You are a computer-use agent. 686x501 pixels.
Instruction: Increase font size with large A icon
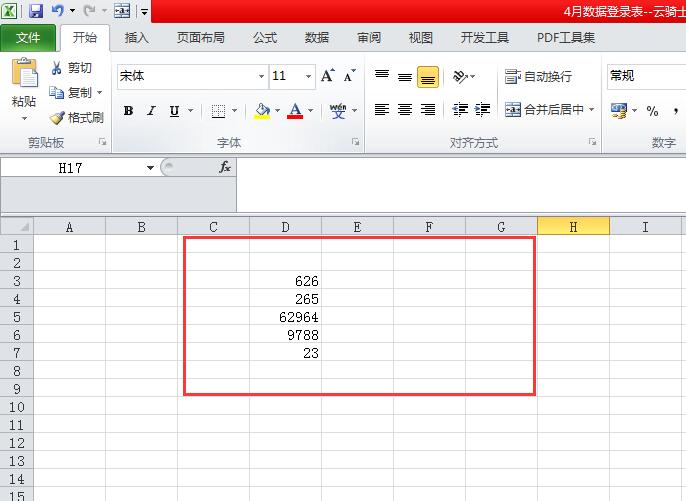point(327,76)
